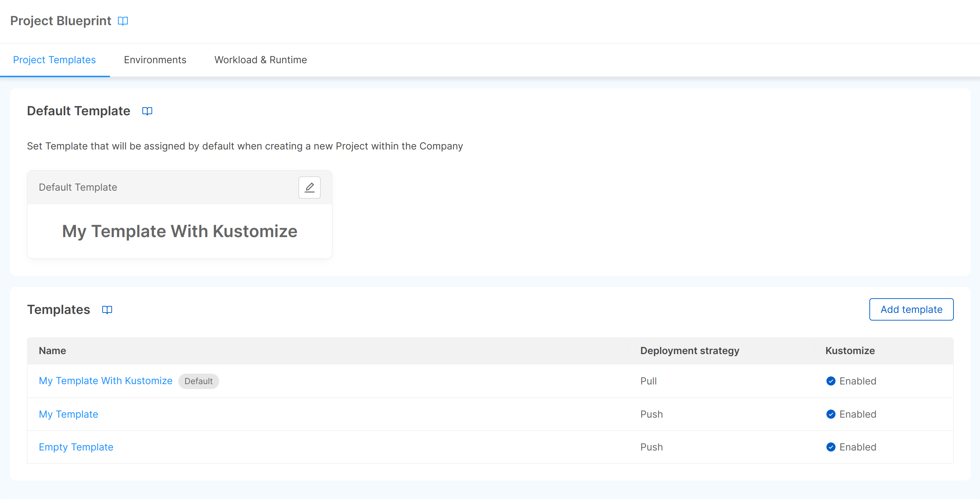This screenshot has width=980, height=499.
Task: Edit the default template using pencil icon
Action: [309, 187]
